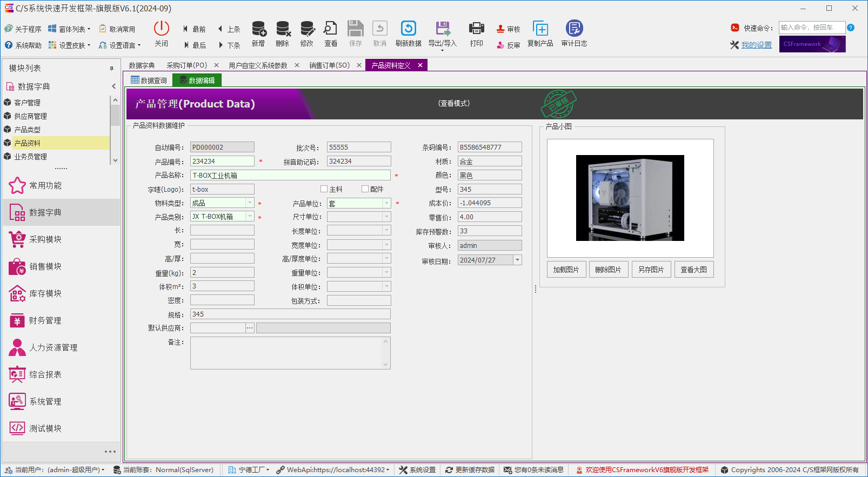The height and width of the screenshot is (477, 868).
Task: Open the 设置语言 dropdown menu
Action: [119, 45]
